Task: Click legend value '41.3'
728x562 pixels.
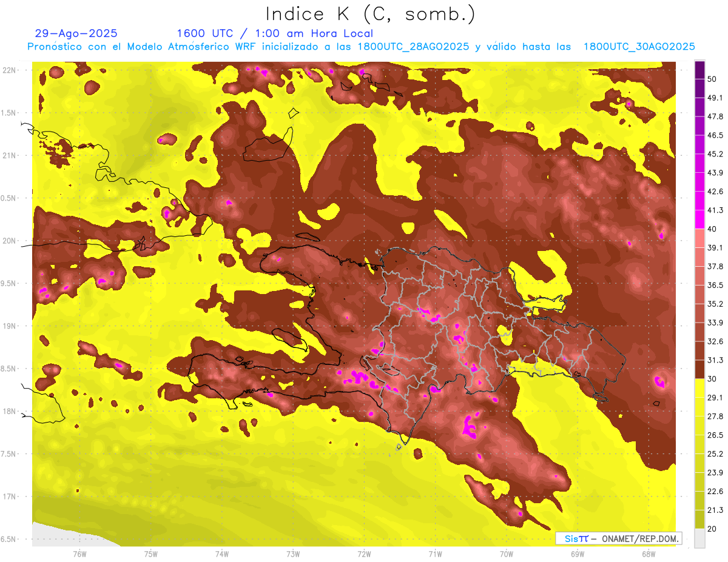Action: (715, 210)
